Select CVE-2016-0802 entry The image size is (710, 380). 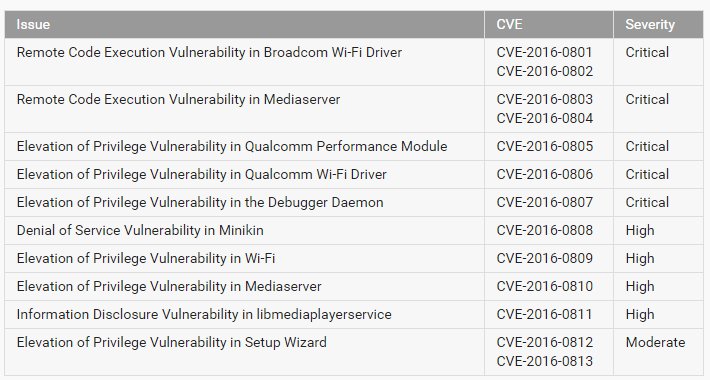(544, 72)
